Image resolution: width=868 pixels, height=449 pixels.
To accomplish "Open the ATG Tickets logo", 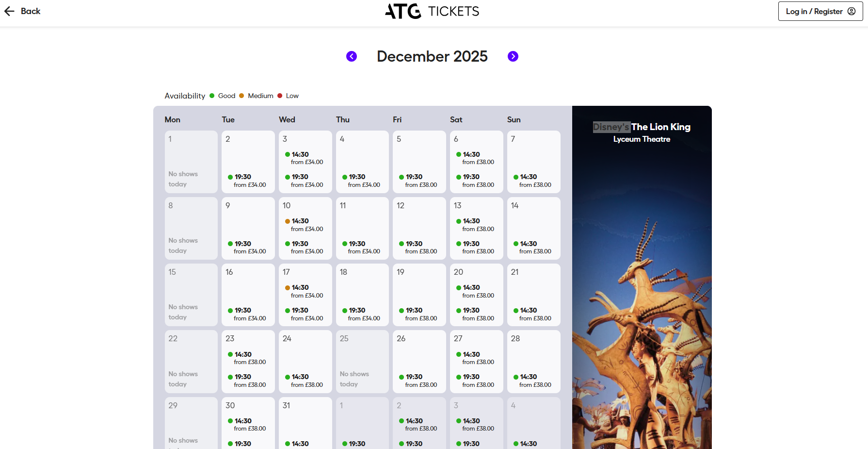I will click(x=432, y=11).
